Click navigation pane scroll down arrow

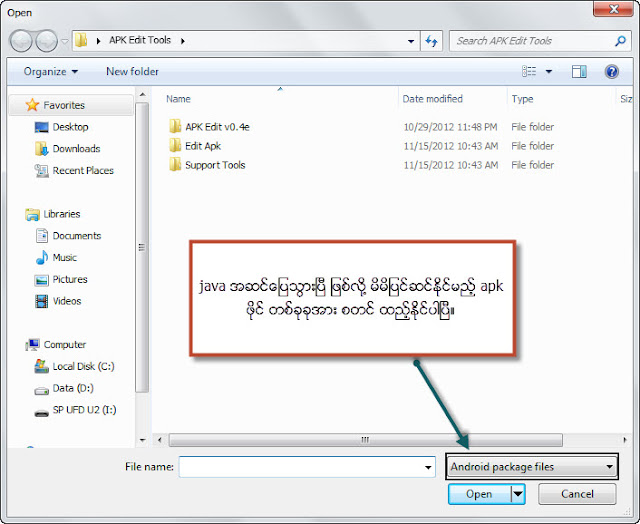[142, 440]
